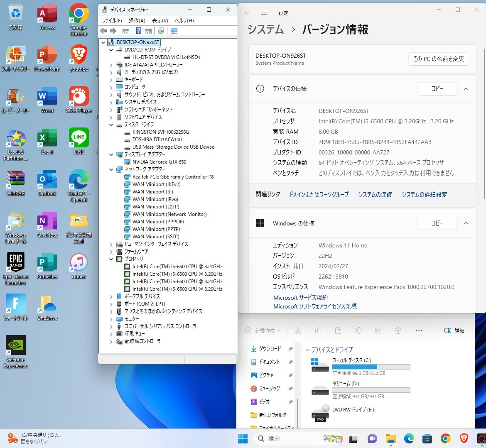Select the Epic Games Launcher icon
486x448 pixels.
[15, 269]
